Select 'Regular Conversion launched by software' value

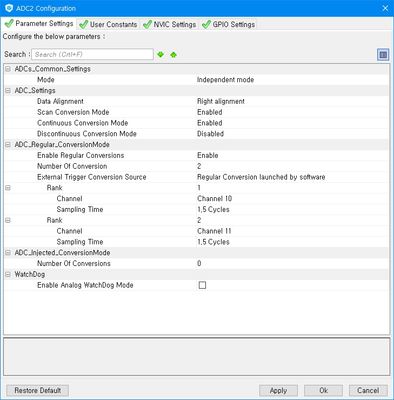click(x=261, y=177)
